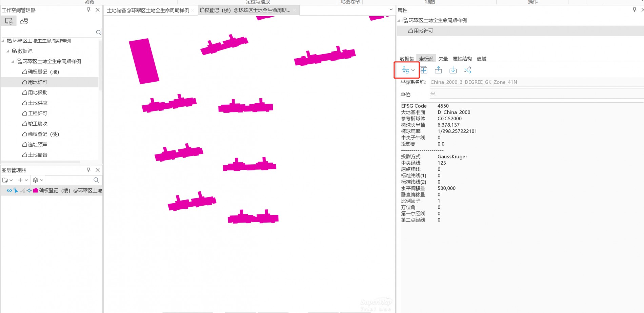Screen dimensions: 644x313
Task: Open the add layer plus dropdown
Action: point(23,180)
